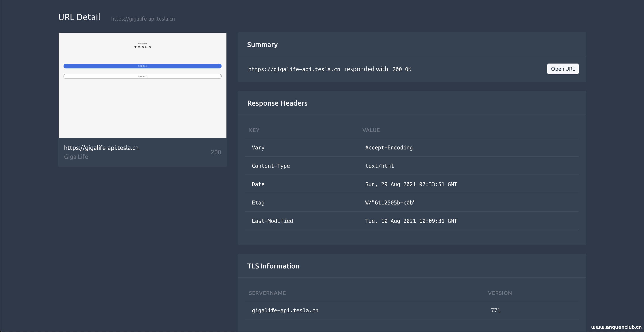Click the Date header value
This screenshot has height=332, width=644.
tap(411, 184)
